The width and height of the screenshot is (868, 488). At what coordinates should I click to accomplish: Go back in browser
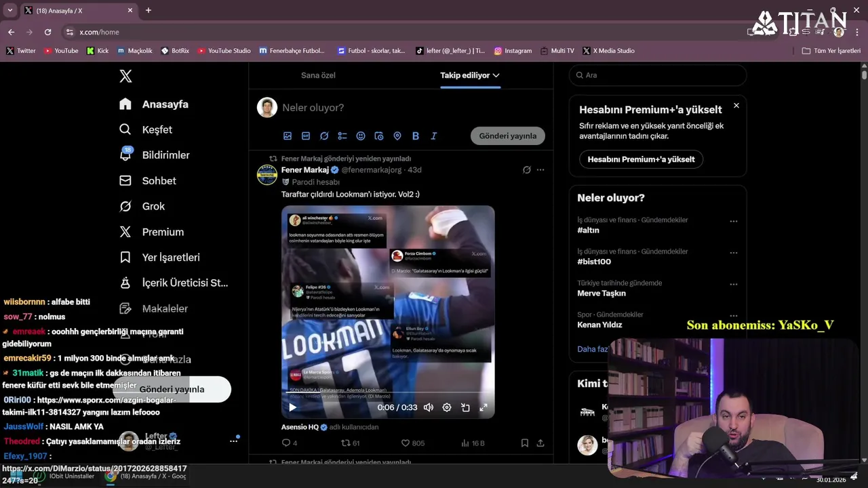[x=11, y=32]
